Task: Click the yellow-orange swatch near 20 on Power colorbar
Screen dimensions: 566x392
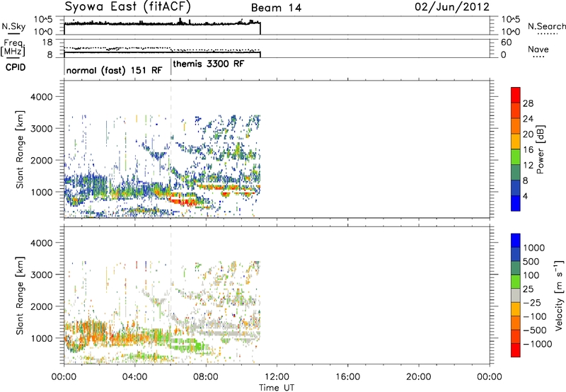Action: 516,141
